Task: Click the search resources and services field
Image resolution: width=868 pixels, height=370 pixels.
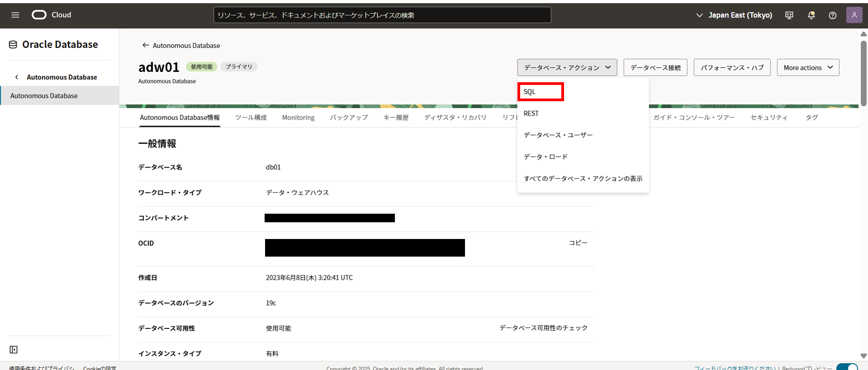Action: click(382, 15)
